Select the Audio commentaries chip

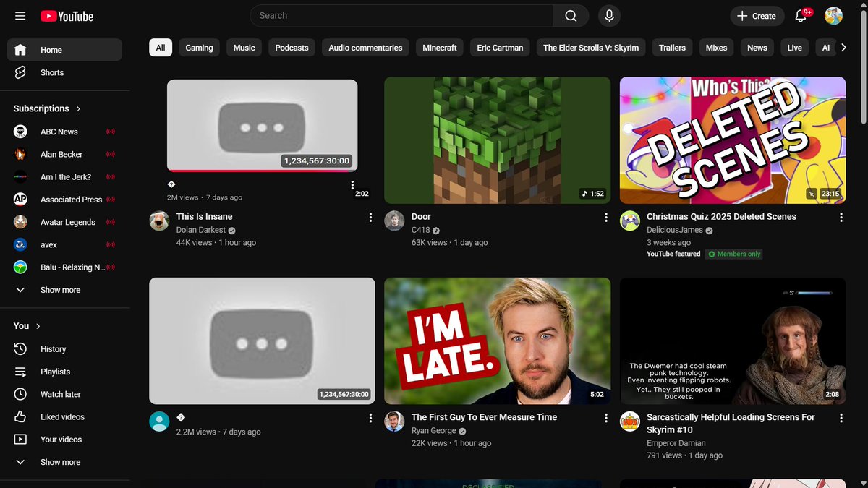tap(365, 48)
